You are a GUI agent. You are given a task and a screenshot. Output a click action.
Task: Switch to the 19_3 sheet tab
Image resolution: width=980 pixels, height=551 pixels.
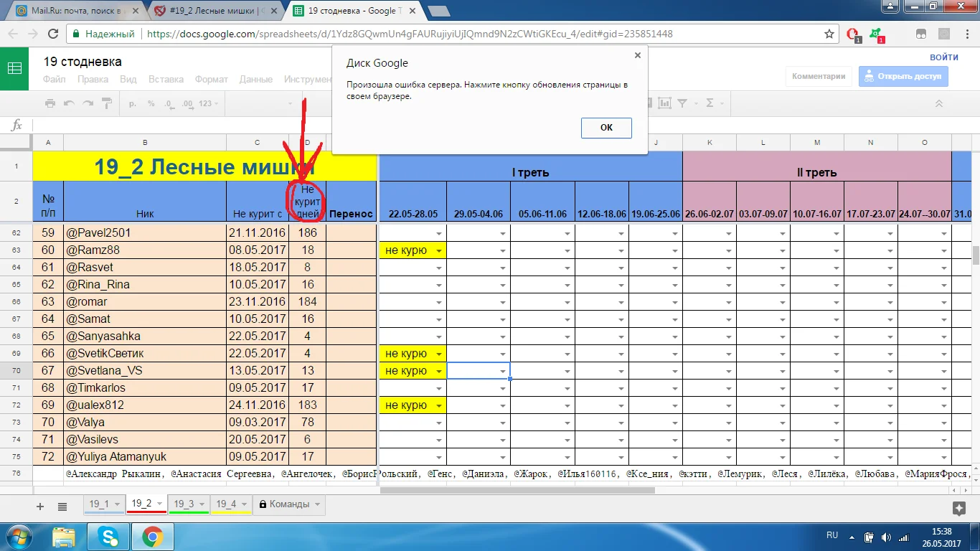184,504
